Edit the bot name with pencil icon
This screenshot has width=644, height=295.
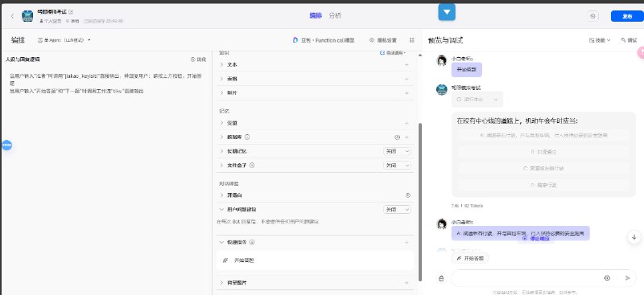tap(71, 12)
